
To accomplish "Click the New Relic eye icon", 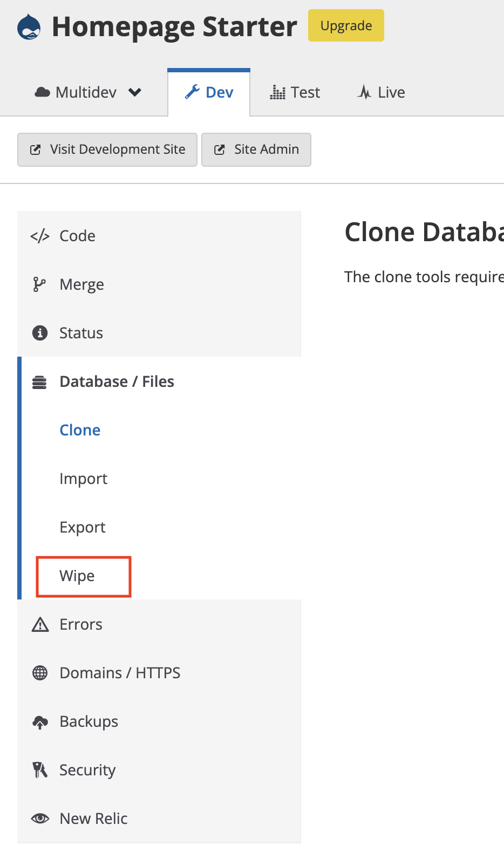I will pyautogui.click(x=40, y=819).
